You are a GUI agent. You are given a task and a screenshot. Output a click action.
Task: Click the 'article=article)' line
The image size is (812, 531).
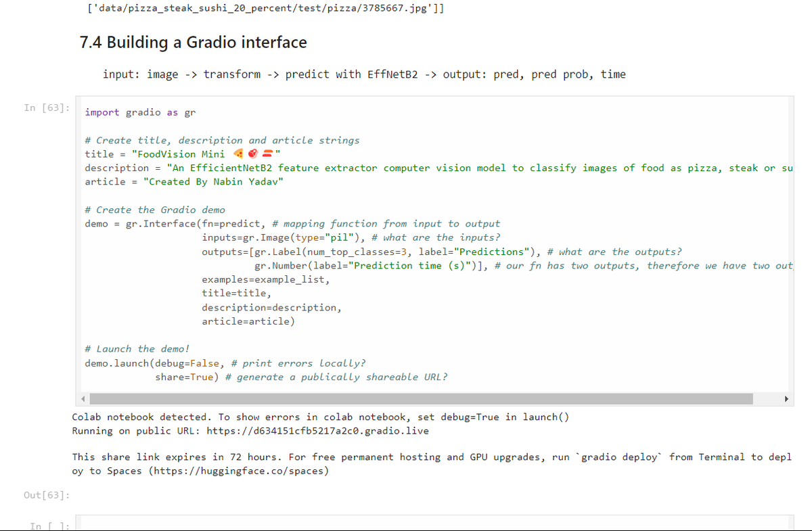pos(248,321)
